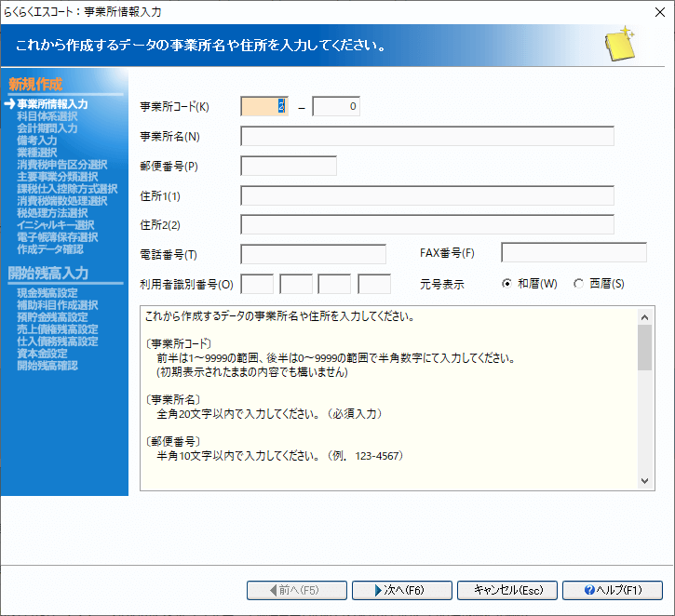Screen dimensions: 675x616
Task: Focus the 電話番号(T) phone field
Action: (313, 254)
